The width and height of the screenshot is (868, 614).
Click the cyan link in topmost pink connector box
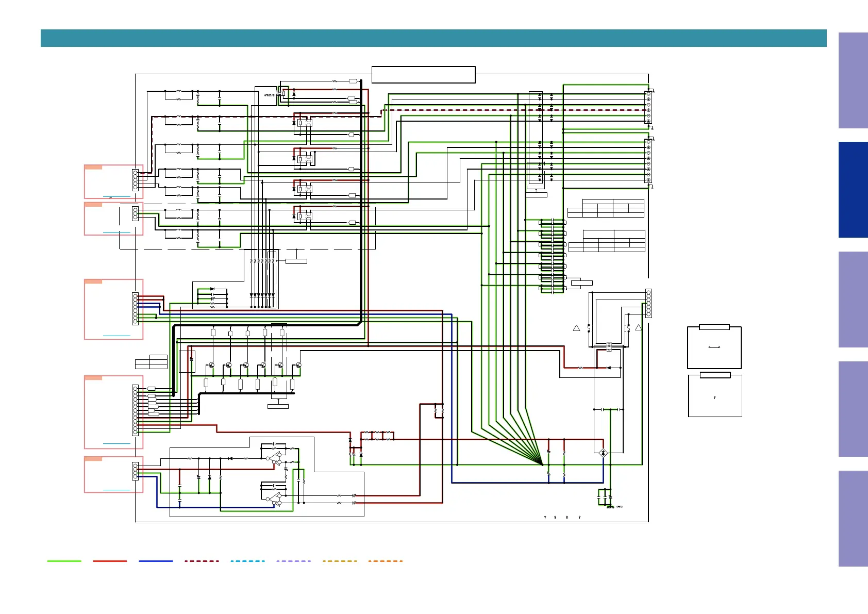click(116, 196)
